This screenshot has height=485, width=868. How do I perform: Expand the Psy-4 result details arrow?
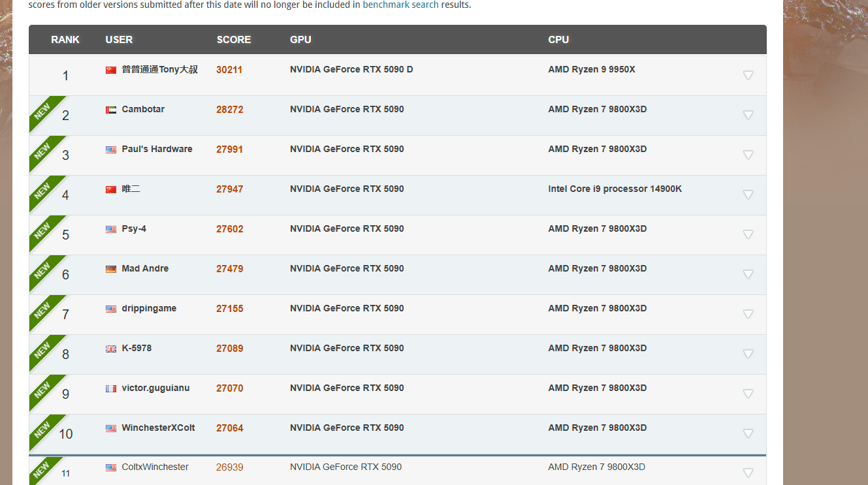[x=748, y=234]
